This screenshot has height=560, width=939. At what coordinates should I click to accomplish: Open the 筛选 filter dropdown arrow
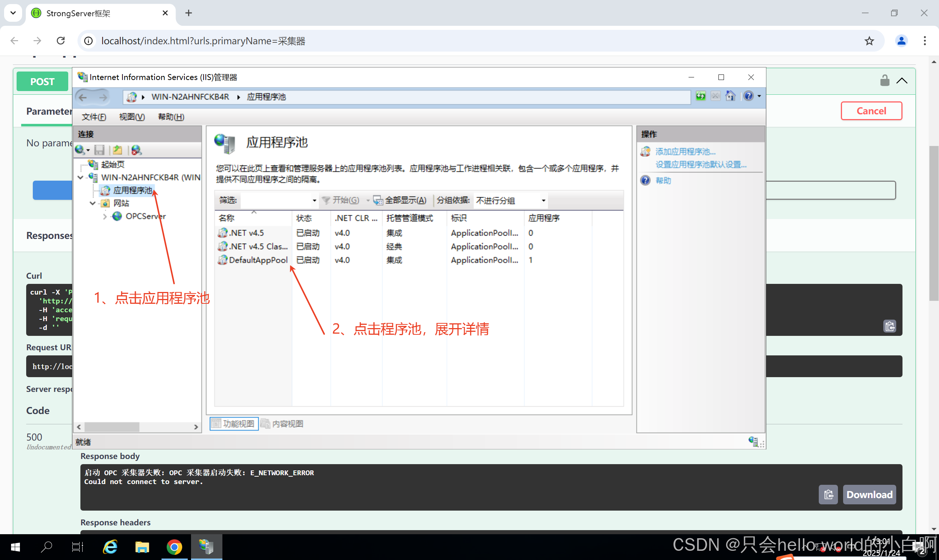pyautogui.click(x=314, y=201)
